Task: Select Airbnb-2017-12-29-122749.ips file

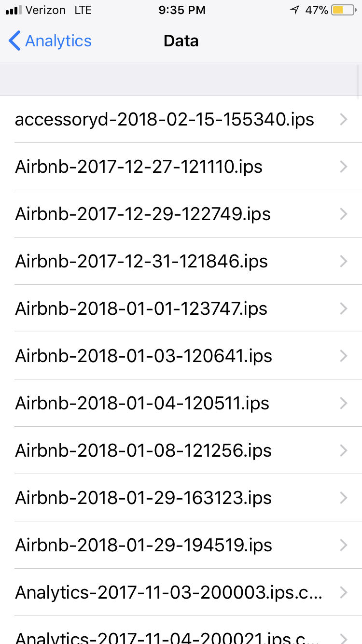Action: pos(143,214)
